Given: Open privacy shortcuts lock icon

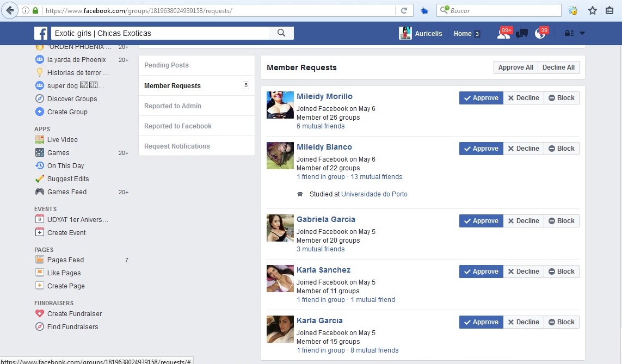Looking at the screenshot, I should [569, 33].
